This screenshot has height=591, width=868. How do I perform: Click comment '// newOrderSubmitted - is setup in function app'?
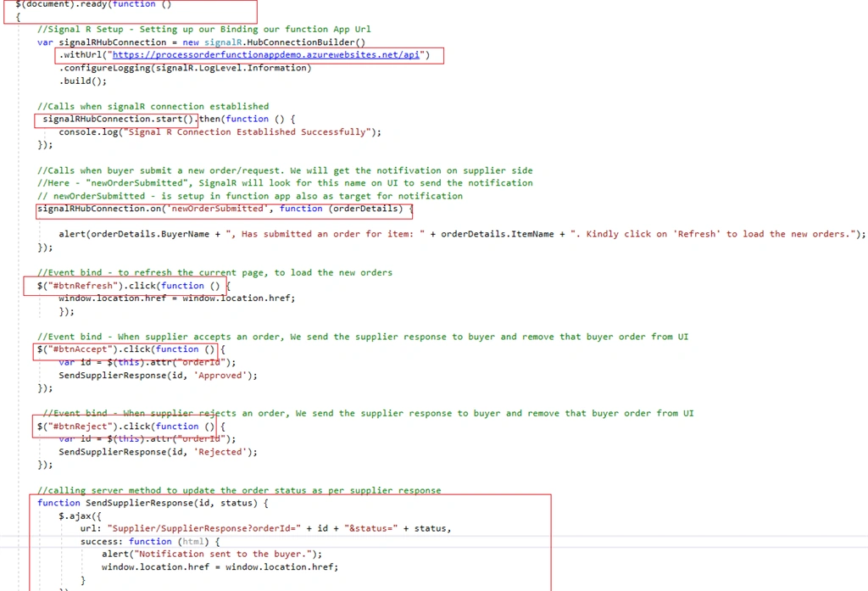coord(250,196)
